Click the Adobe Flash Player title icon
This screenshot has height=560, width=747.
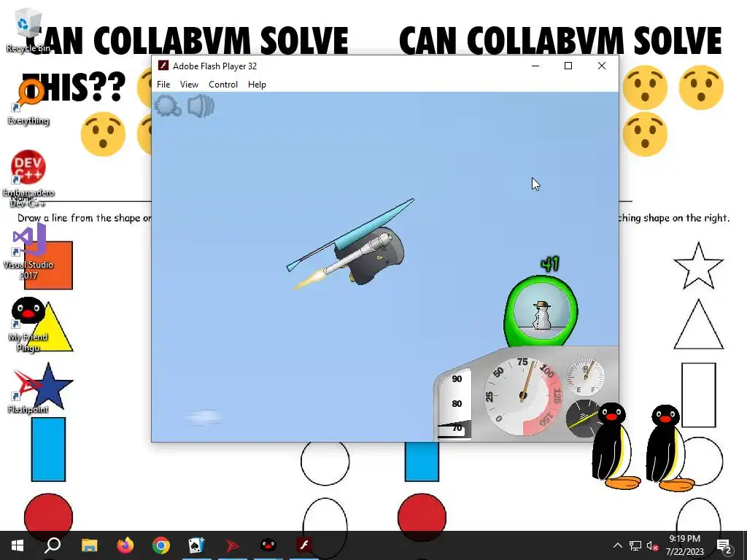click(163, 66)
